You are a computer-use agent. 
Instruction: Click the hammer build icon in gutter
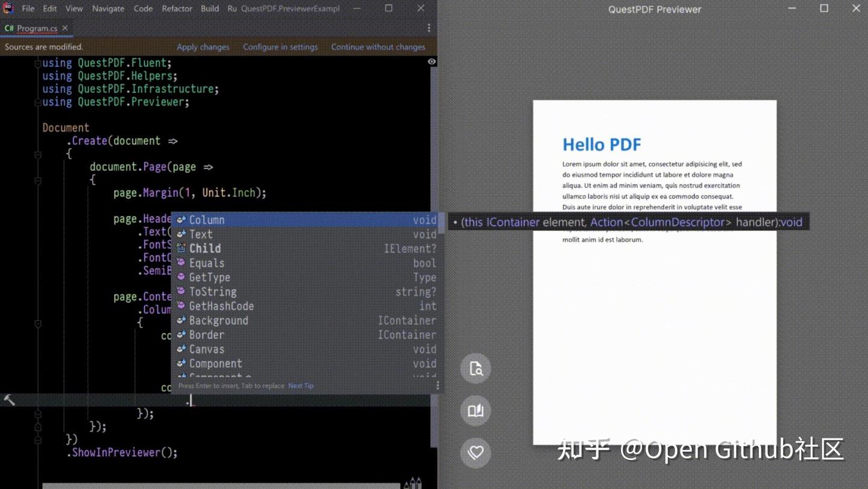click(9, 400)
